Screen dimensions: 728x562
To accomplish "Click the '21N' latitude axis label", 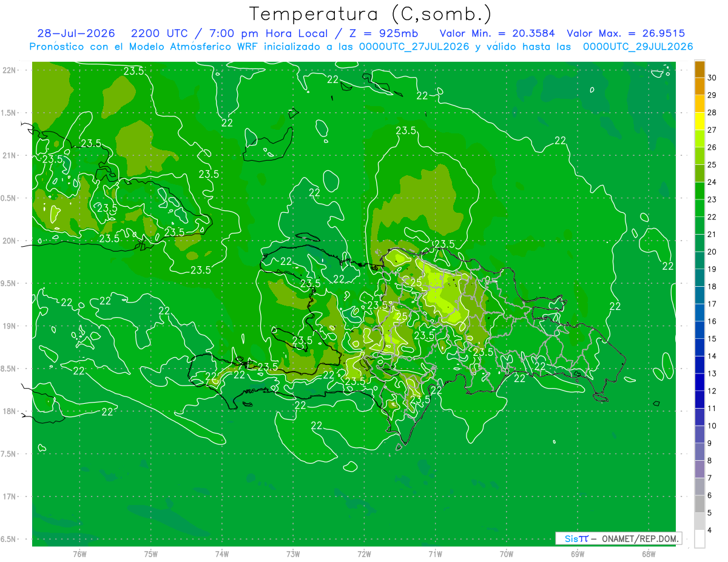I will tap(10, 155).
